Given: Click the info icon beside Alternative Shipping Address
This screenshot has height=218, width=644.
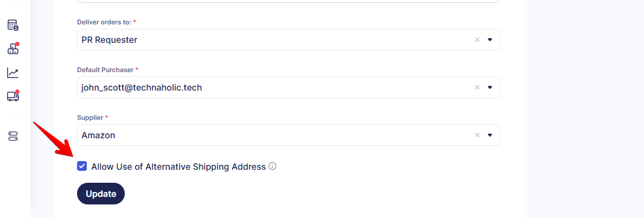Looking at the screenshot, I should (272, 166).
